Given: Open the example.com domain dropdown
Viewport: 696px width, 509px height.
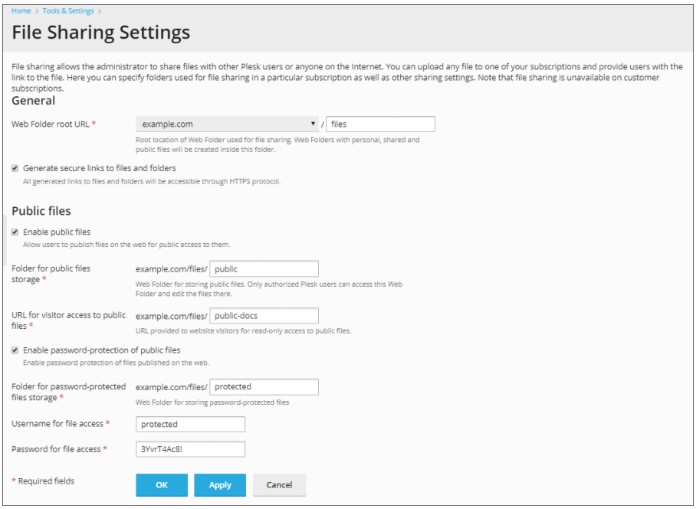Looking at the screenshot, I should 227,124.
